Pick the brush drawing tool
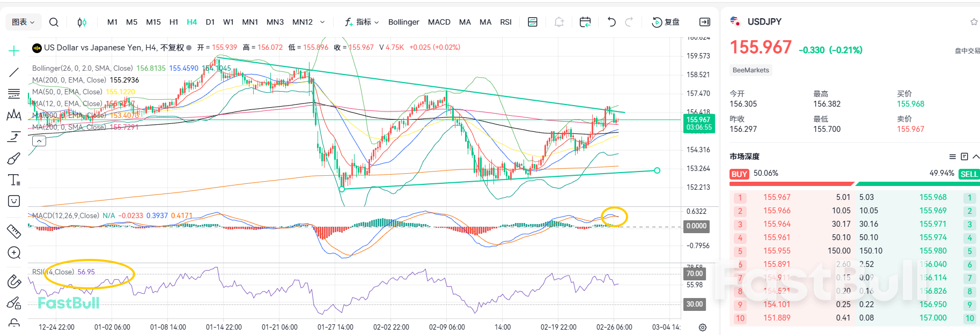The height and width of the screenshot is (335, 980). (x=14, y=158)
